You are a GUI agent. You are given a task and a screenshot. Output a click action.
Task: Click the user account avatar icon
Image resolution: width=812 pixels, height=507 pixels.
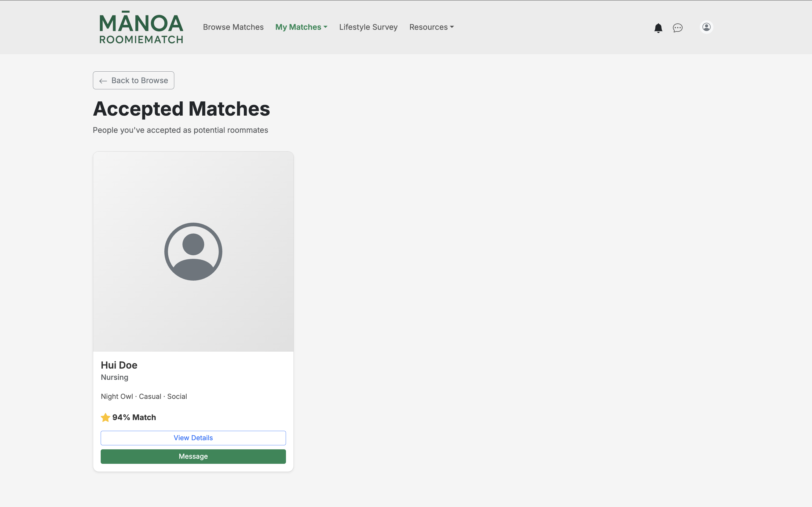tap(706, 27)
